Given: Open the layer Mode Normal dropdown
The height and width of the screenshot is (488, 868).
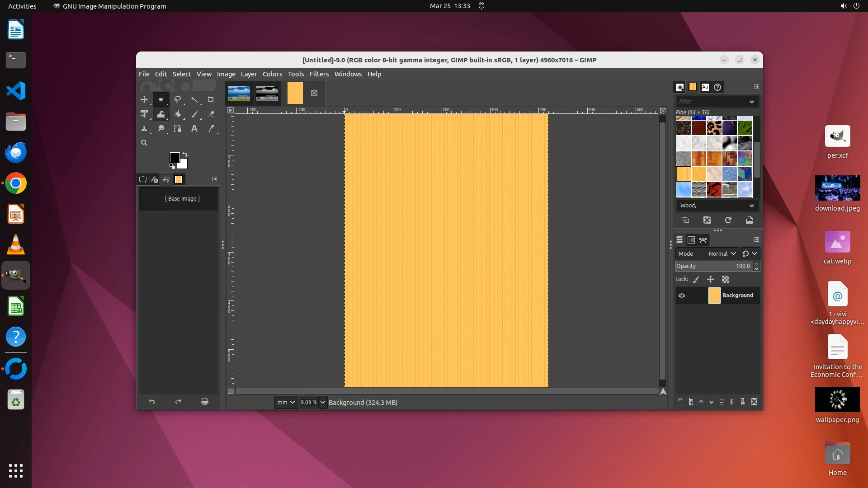Looking at the screenshot, I should (722, 253).
